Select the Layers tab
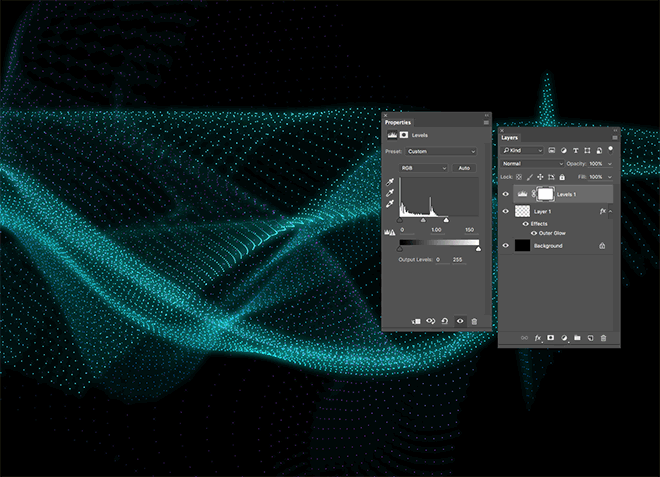The width and height of the screenshot is (660, 477). coord(509,138)
